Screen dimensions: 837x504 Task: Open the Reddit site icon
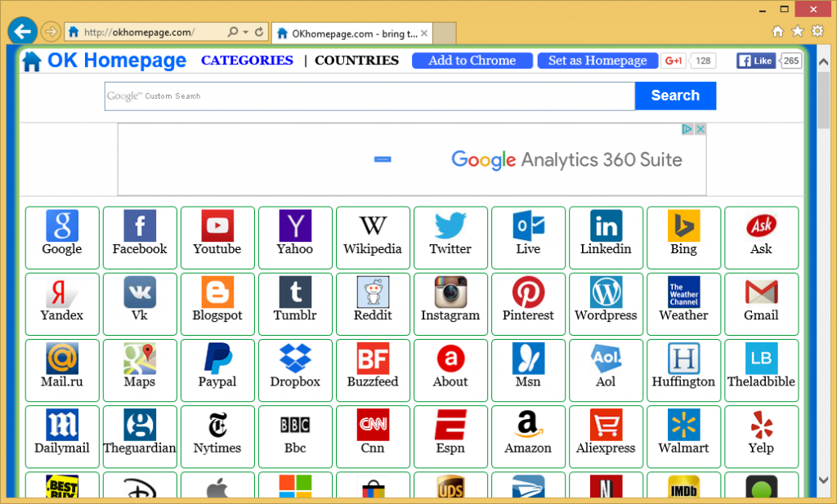click(x=373, y=293)
